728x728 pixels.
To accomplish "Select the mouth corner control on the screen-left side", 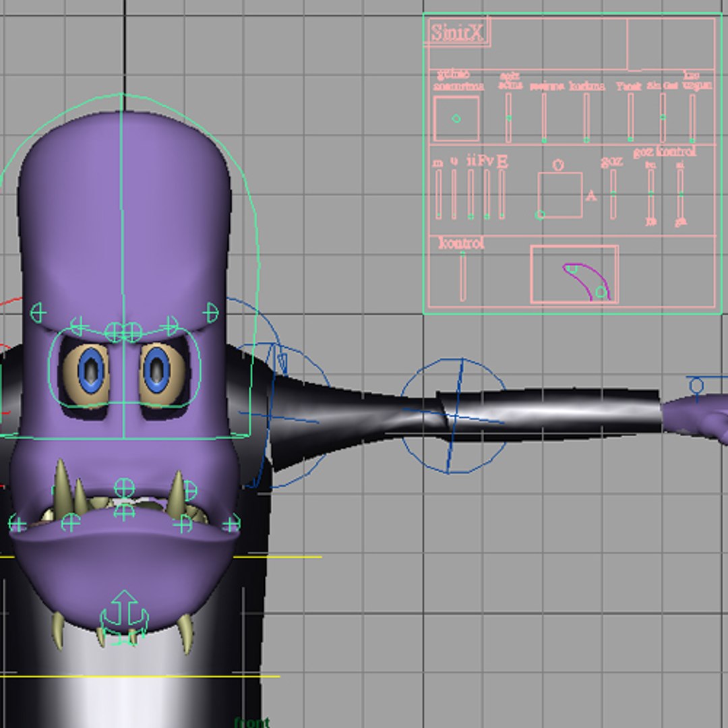I will pos(17,524).
